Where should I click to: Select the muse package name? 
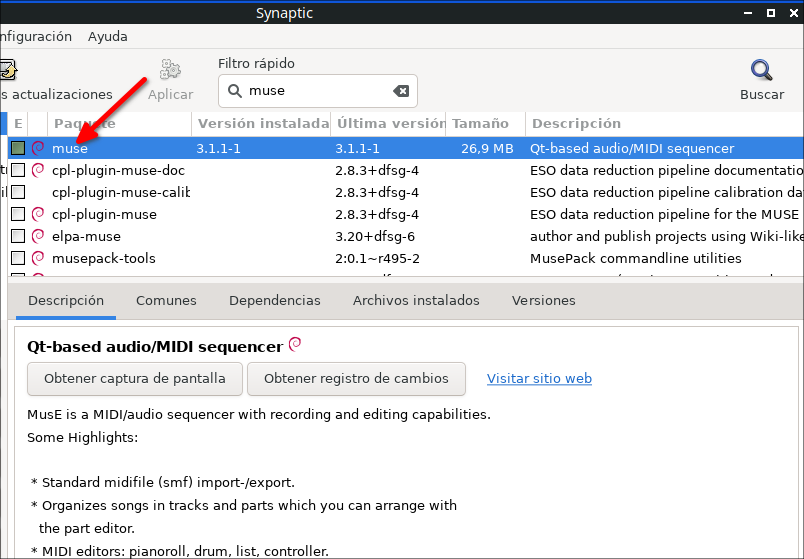(70, 149)
